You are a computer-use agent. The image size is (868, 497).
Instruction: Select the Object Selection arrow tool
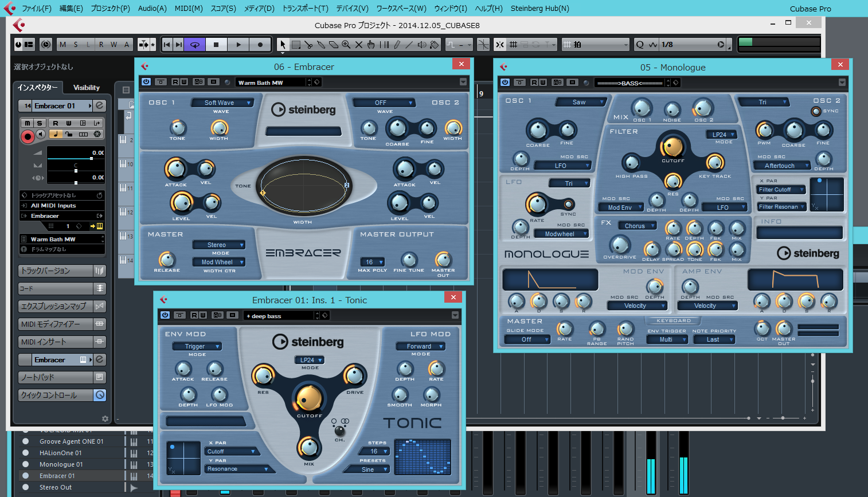pos(282,44)
